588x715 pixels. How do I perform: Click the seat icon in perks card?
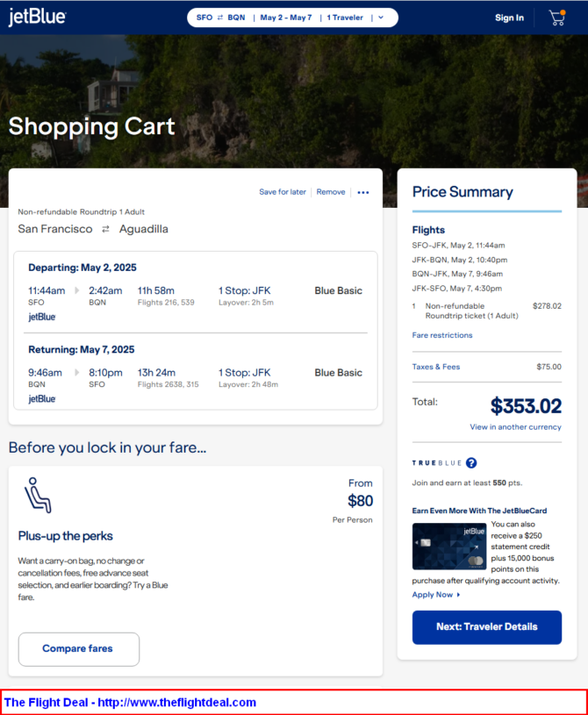coord(38,496)
